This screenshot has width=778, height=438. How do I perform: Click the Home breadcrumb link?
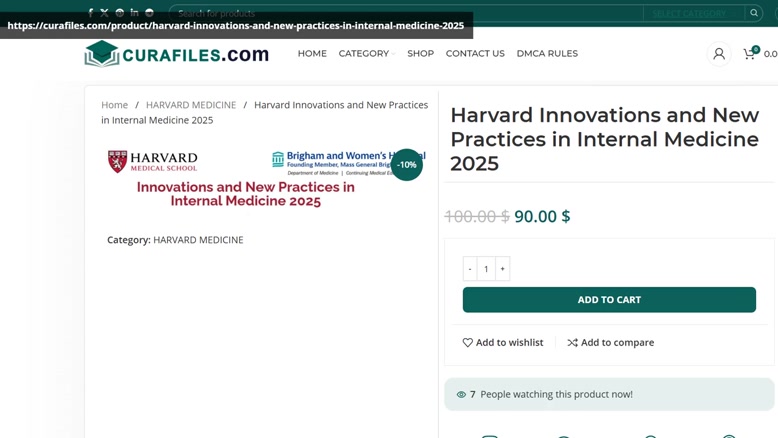[x=115, y=105]
